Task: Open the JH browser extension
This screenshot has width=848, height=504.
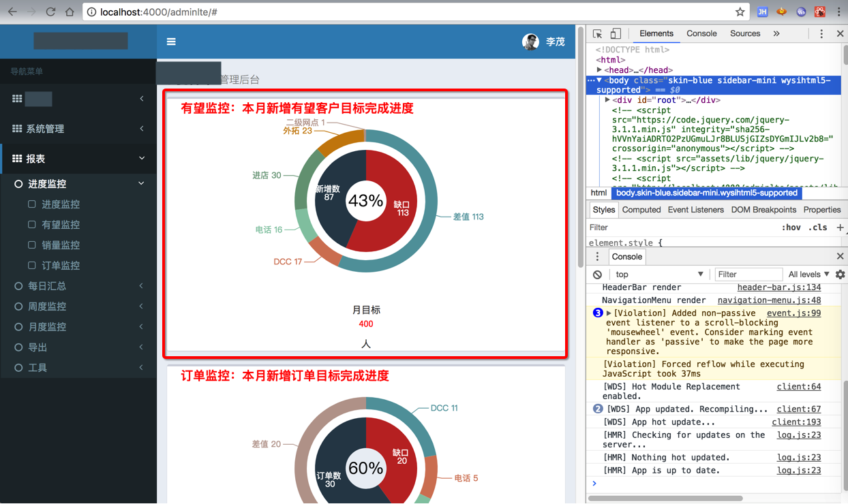Action: [x=763, y=12]
